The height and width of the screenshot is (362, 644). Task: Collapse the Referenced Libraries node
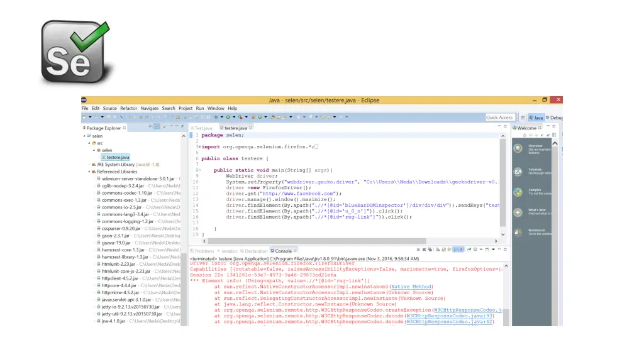[89, 172]
